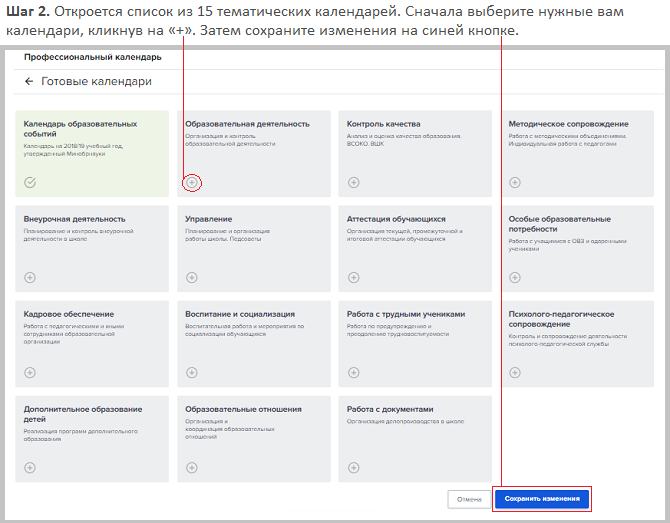
Task: Add Образовательные отношения calendar via plus
Action: tap(192, 467)
